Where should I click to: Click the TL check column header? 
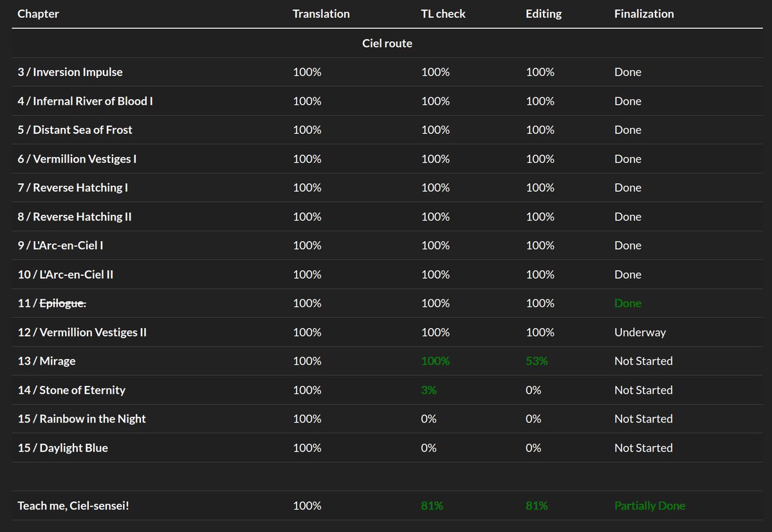tap(443, 14)
